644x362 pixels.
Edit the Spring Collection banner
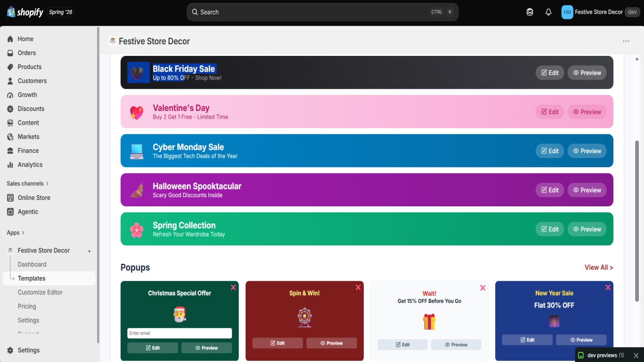(550, 229)
